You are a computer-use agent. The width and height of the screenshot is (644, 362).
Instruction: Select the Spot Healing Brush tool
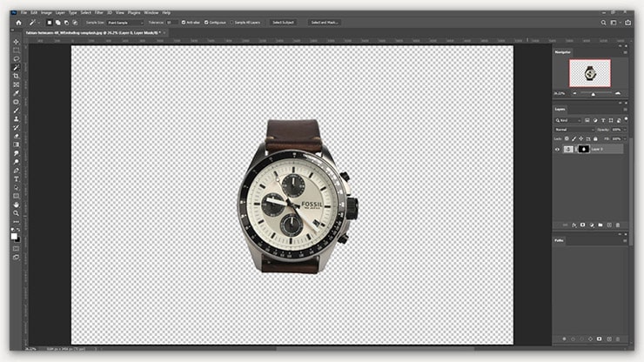(x=16, y=102)
